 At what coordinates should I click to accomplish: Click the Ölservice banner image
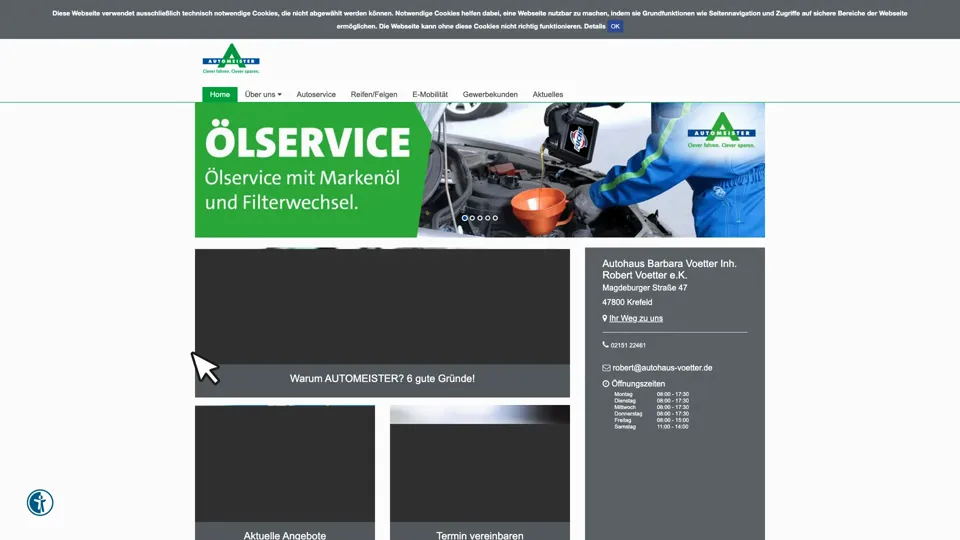point(480,170)
